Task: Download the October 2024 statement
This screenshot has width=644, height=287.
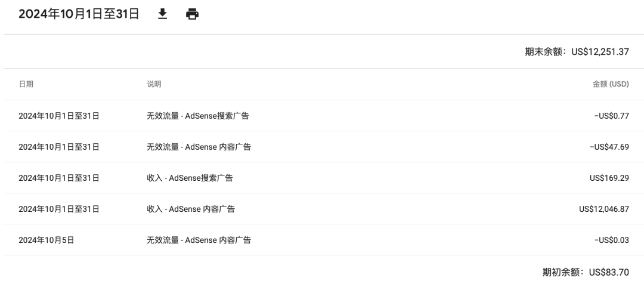Action: pos(163,14)
